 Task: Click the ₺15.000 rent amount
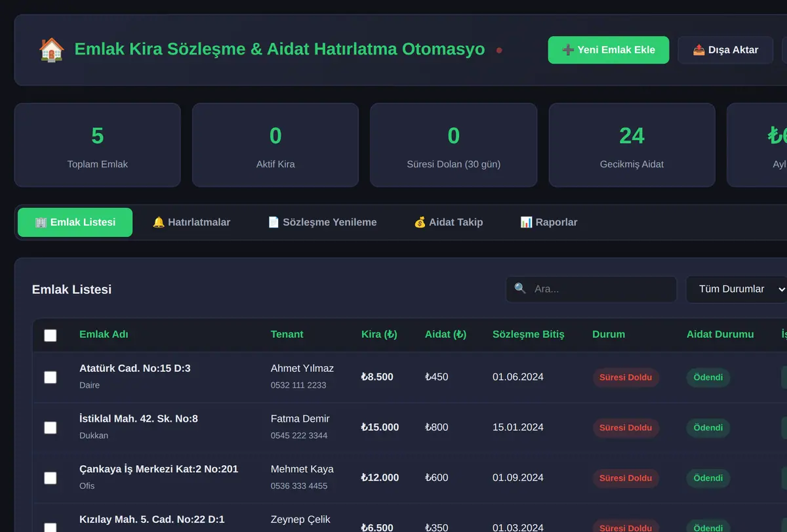380,428
